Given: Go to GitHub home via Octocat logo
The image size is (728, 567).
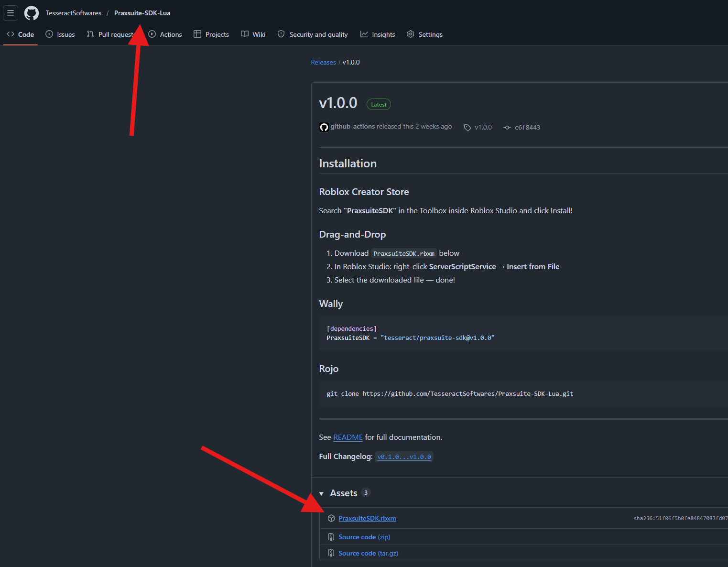Looking at the screenshot, I should coord(32,13).
